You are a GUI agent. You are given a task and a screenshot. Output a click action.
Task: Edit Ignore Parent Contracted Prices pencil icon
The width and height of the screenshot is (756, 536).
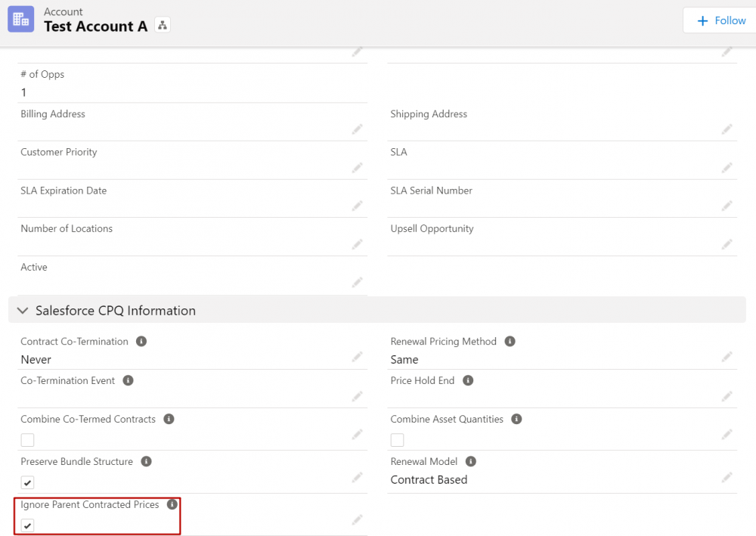point(357,519)
